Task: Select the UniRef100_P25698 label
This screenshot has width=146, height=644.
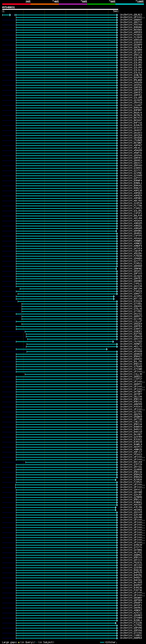Action: [x=131, y=256]
